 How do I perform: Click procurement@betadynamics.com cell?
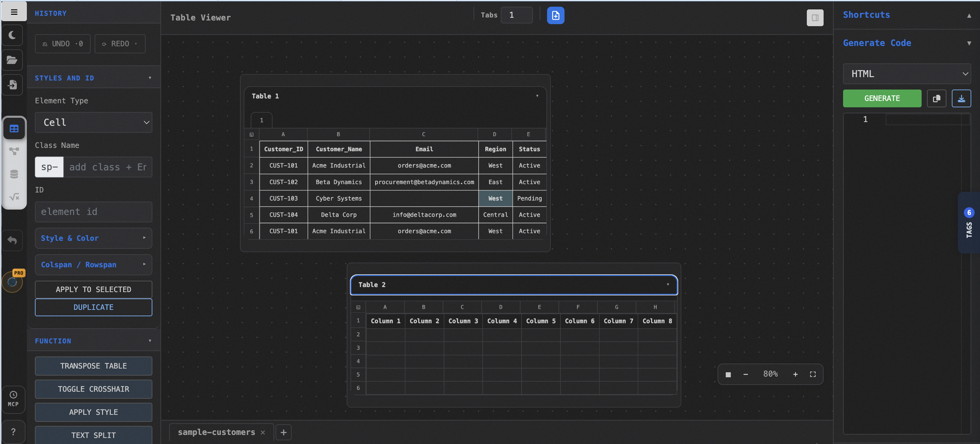point(424,182)
